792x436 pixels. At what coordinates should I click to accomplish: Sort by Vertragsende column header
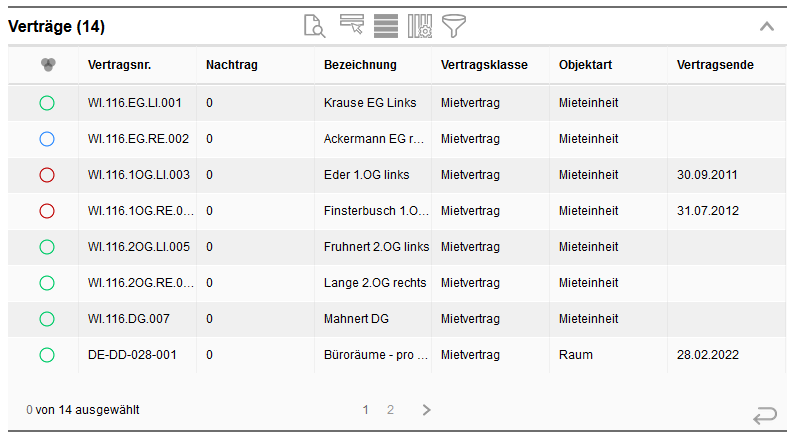[715, 65]
